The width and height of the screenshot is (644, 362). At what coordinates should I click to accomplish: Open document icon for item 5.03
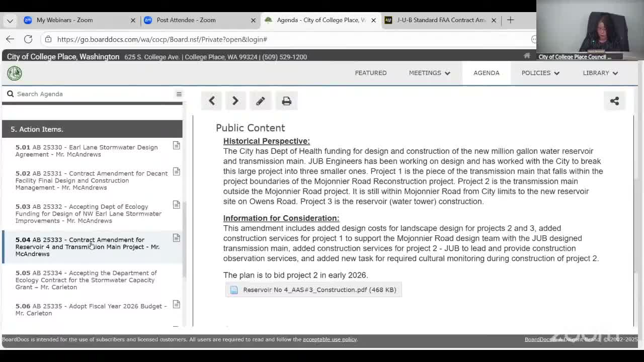coord(176,205)
